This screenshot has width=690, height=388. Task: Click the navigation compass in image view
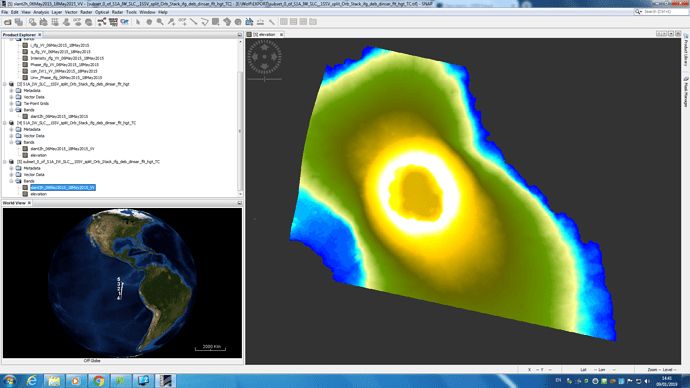point(264,57)
